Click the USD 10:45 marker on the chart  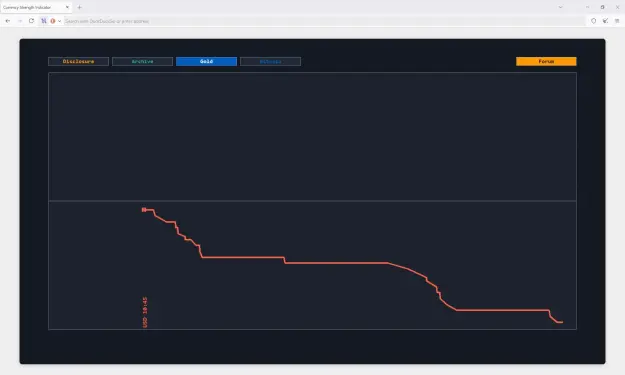click(x=145, y=312)
